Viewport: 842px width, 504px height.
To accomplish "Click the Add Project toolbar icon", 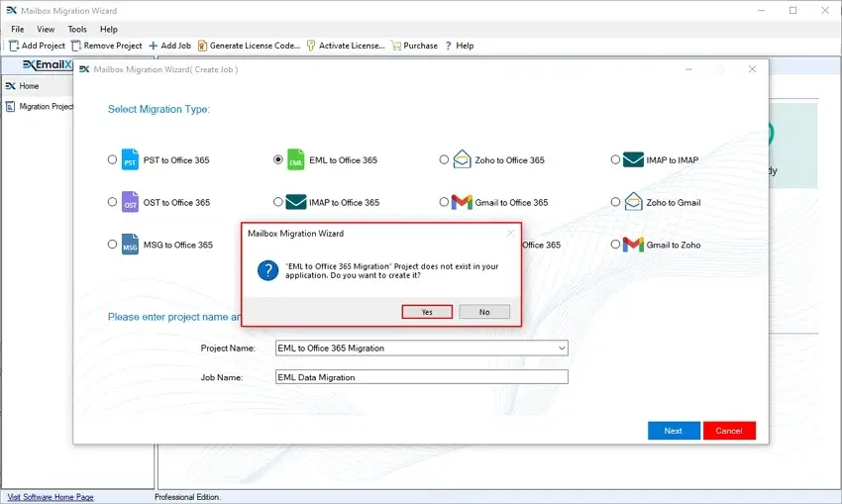I will (x=14, y=46).
